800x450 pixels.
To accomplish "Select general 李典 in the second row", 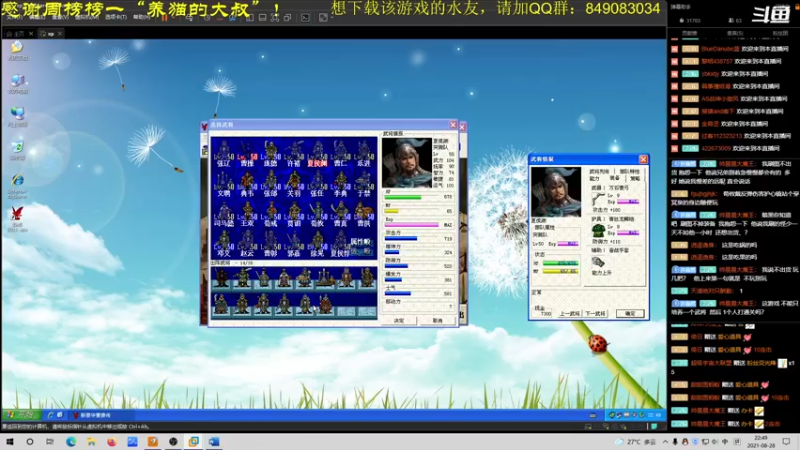I will point(340,183).
